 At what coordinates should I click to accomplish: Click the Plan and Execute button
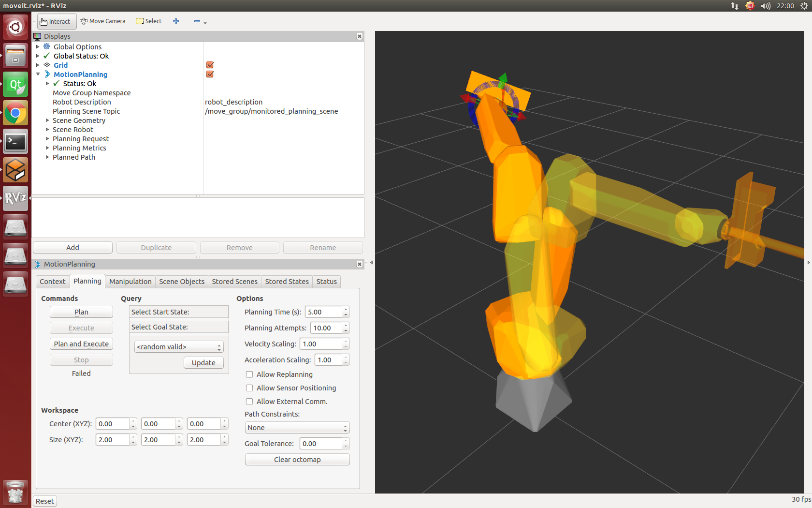(81, 344)
